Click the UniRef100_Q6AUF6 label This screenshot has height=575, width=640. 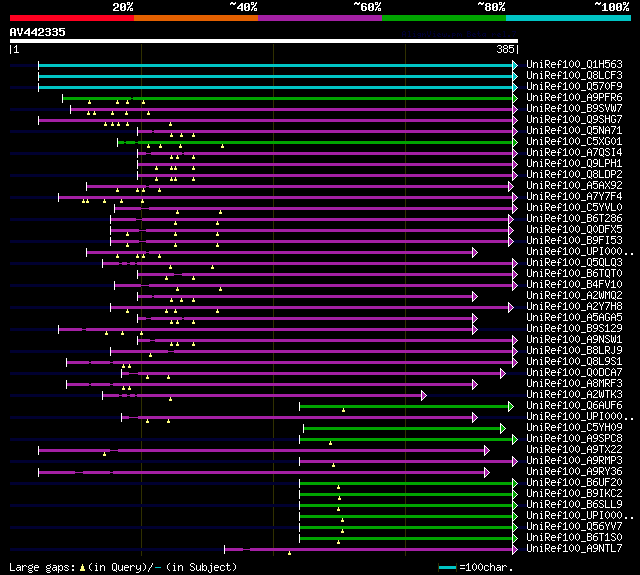click(574, 406)
